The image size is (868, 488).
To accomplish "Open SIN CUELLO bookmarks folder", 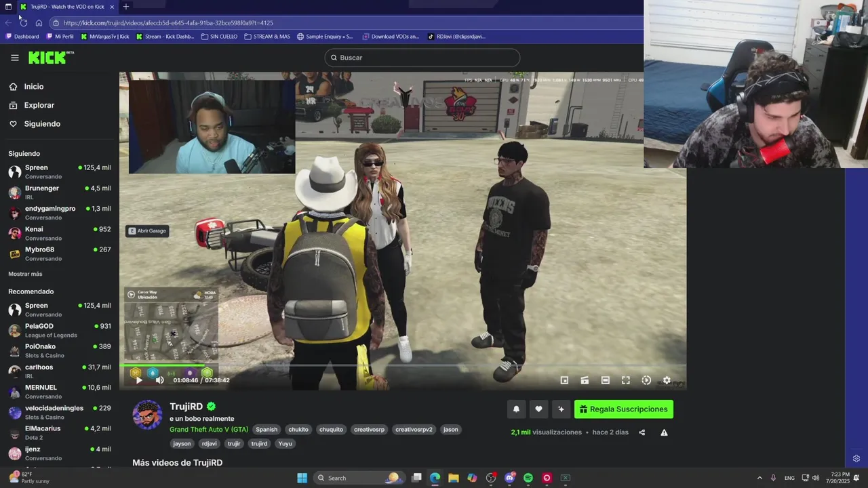I will coord(220,37).
